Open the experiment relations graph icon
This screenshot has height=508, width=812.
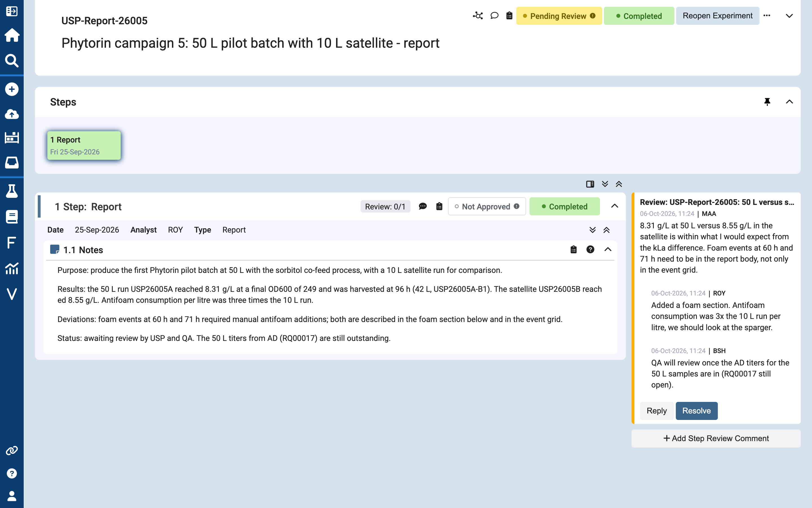coord(478,16)
